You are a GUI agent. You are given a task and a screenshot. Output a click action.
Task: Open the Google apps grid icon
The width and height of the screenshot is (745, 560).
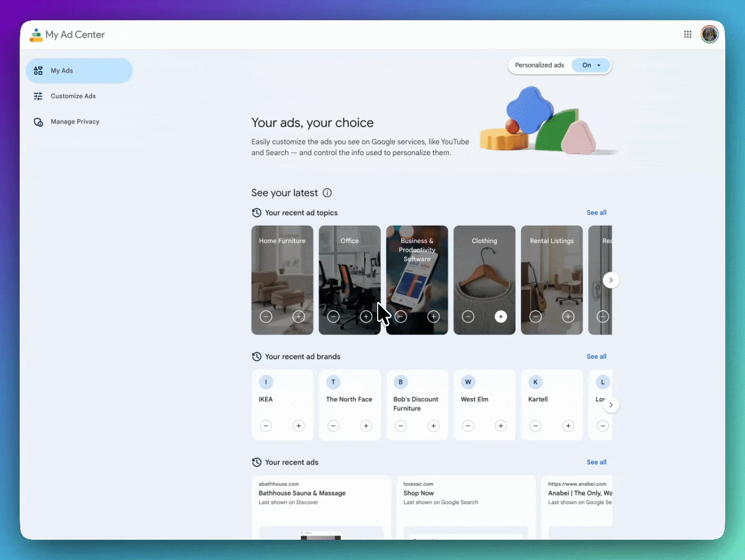[687, 34]
